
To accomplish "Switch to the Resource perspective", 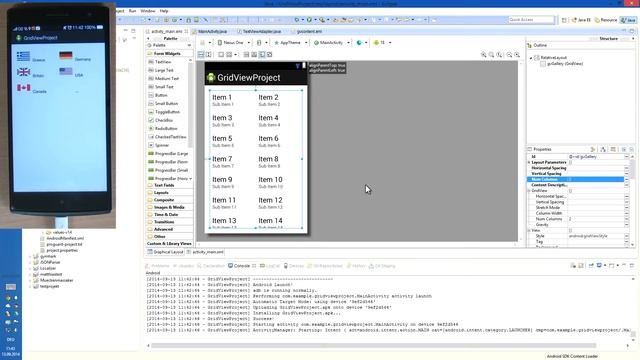I will [x=606, y=20].
